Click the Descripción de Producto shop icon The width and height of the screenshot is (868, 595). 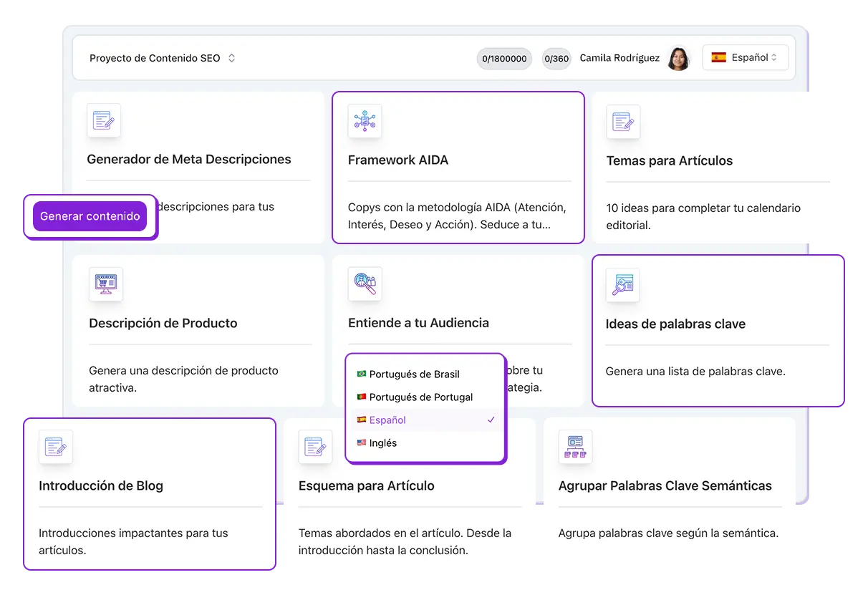coord(106,284)
